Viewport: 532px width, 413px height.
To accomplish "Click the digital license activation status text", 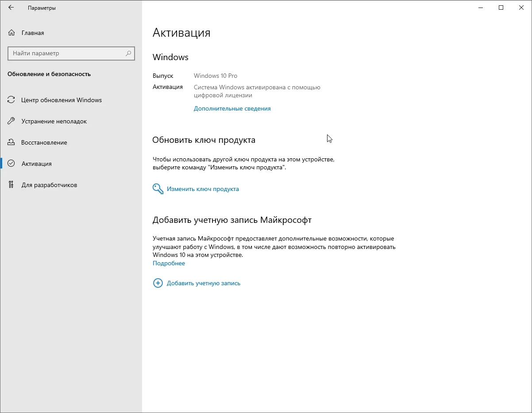I will pos(257,91).
